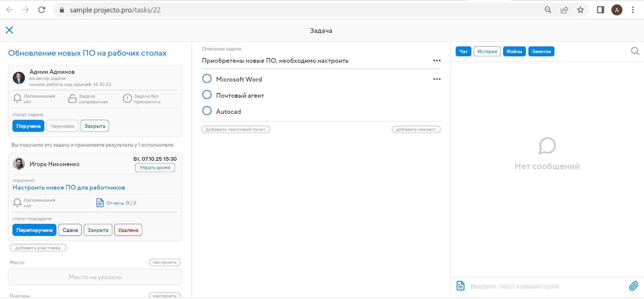Click the Место не указано field
This screenshot has height=299, width=644.
95,277
